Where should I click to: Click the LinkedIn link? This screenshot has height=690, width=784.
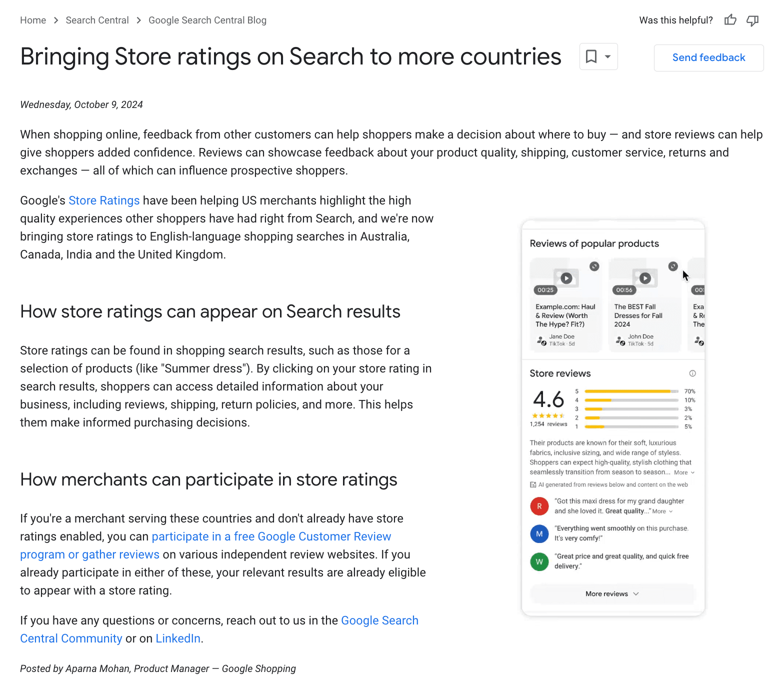[177, 638]
